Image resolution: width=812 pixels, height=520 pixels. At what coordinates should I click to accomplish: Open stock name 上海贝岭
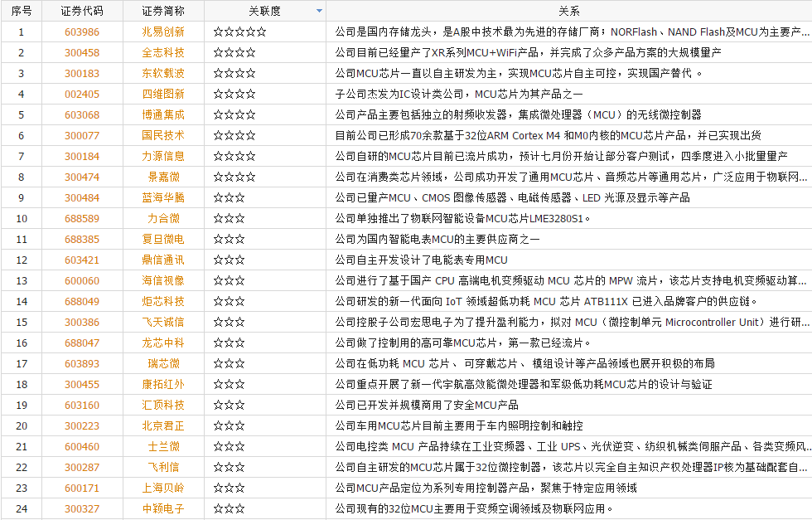[163, 488]
